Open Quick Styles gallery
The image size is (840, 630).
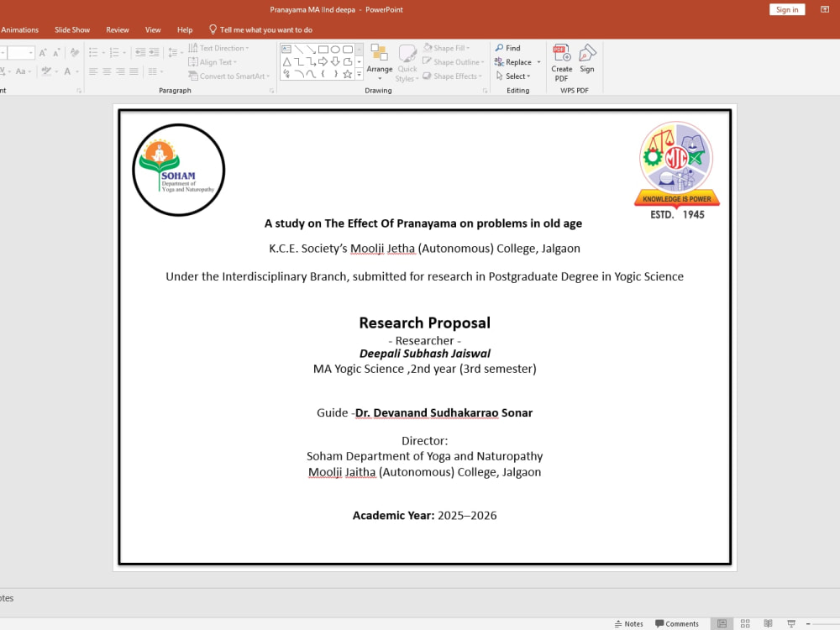pos(407,63)
